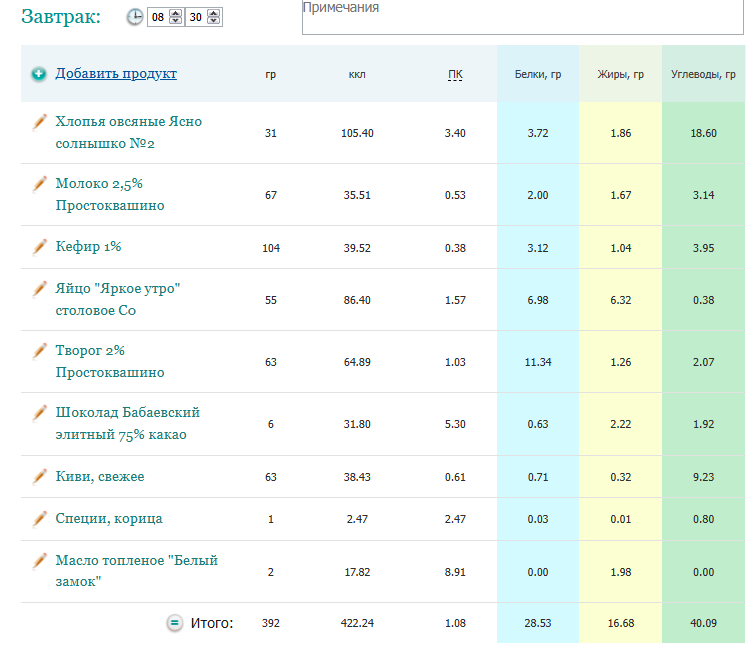The width and height of the screenshot is (746, 647).
Task: Click the 64.89 calories value for Творог
Action: coord(357,362)
